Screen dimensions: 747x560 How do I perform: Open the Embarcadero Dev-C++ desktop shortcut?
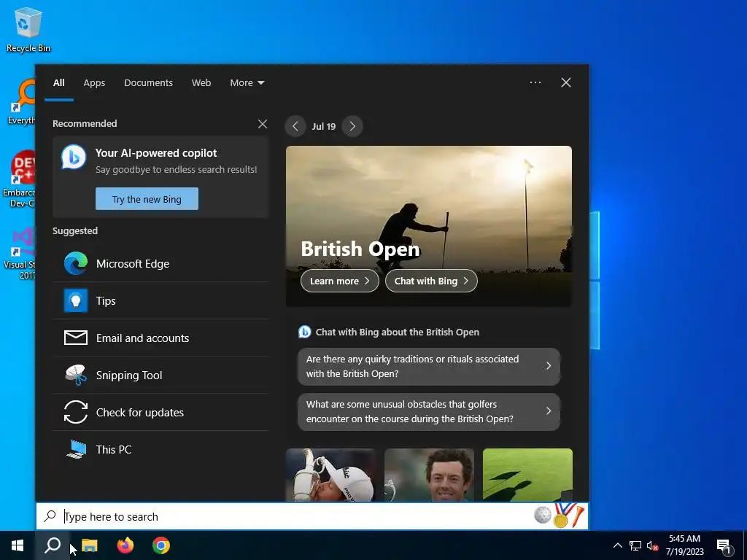click(19, 179)
